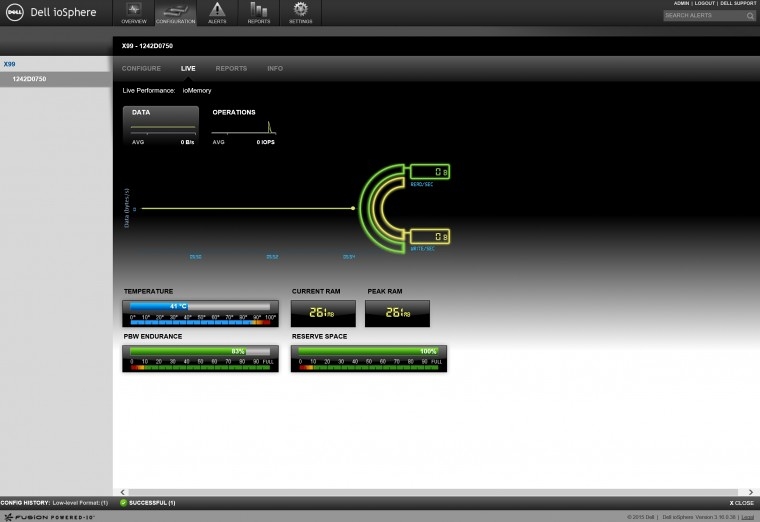Click the horizontal scrollbar track
The width and height of the screenshot is (760, 522).
433,492
